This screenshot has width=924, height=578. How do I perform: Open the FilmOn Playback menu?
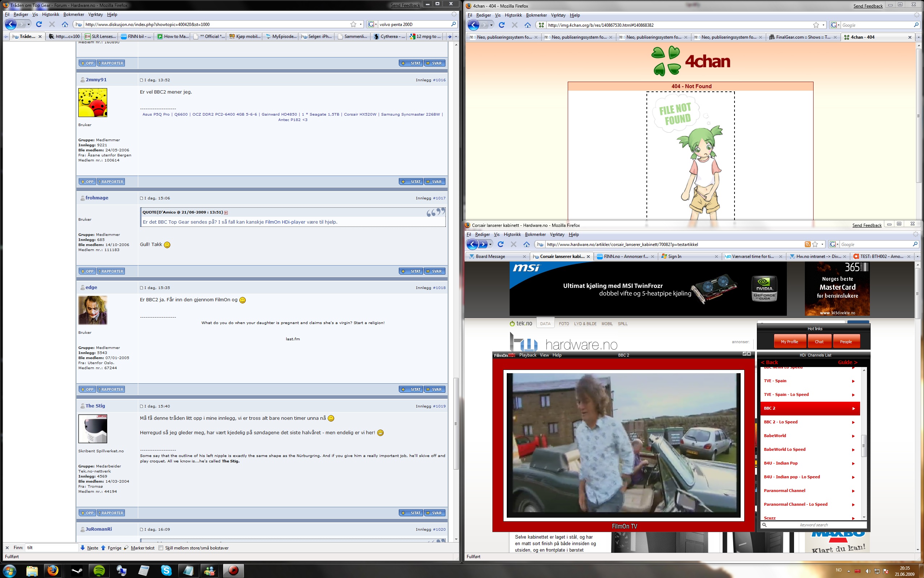(x=528, y=355)
